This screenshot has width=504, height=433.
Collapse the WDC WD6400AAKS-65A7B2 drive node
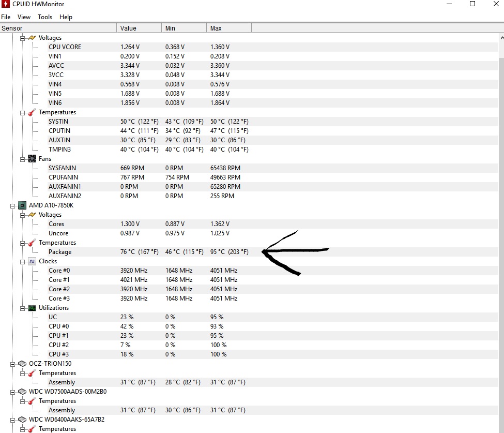tap(13, 420)
